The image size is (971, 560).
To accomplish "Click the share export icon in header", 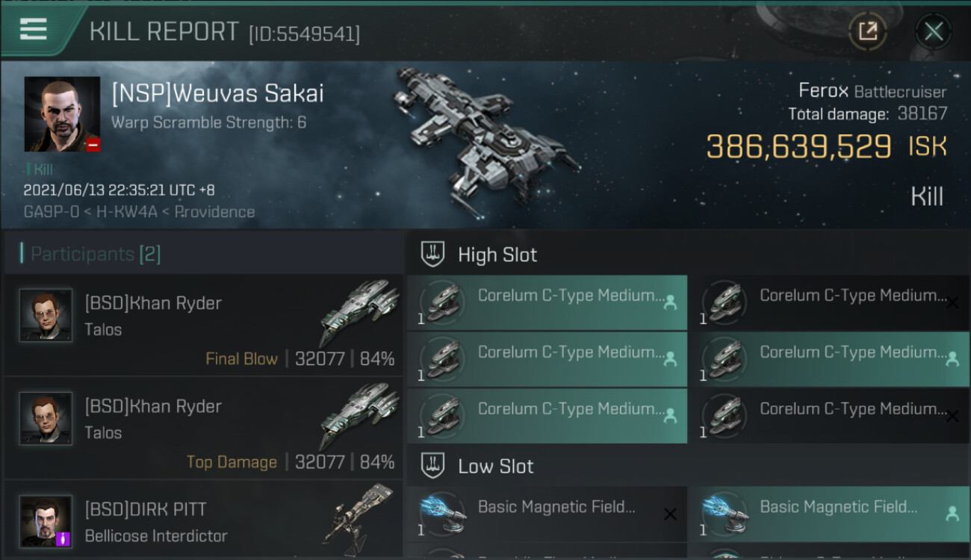I will (x=867, y=31).
